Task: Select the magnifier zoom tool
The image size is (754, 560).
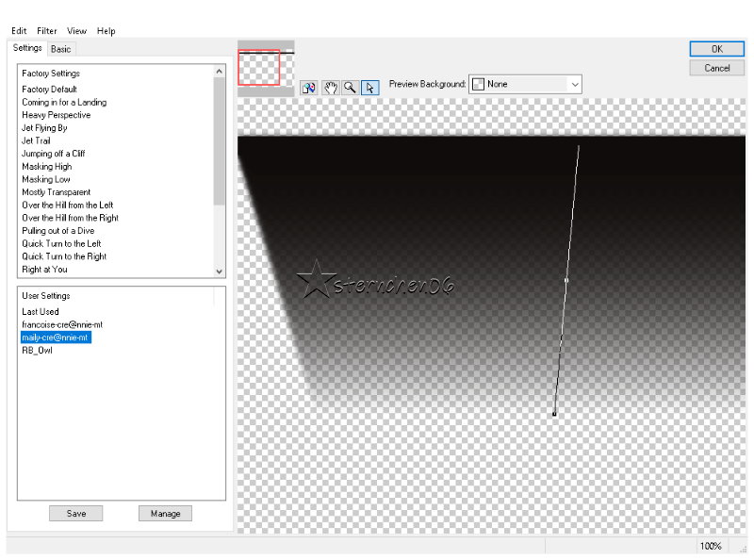Action: pos(350,88)
